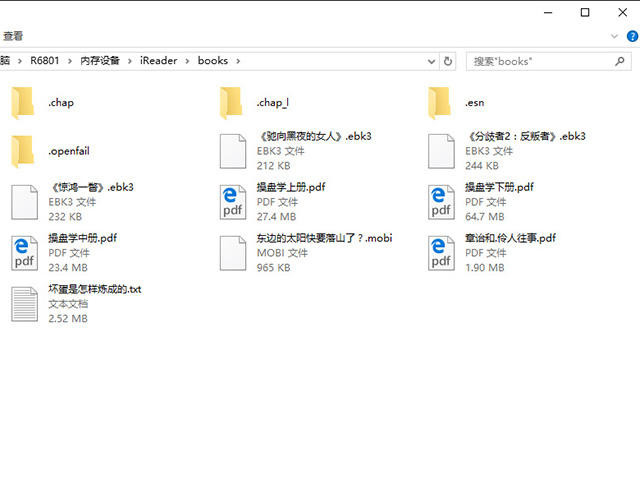This screenshot has width=640, height=480.
Task: Go to 内存设备 in the breadcrumb
Action: click(x=100, y=61)
